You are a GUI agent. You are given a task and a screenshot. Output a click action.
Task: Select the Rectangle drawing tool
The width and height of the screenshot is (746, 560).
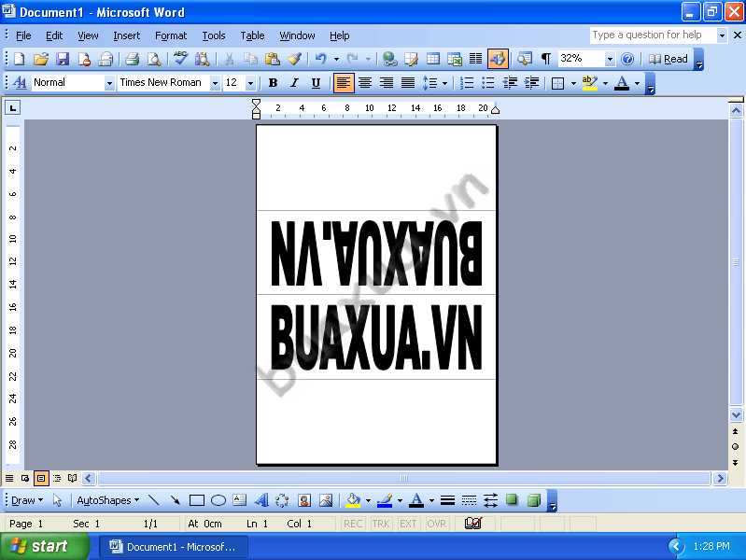(196, 500)
